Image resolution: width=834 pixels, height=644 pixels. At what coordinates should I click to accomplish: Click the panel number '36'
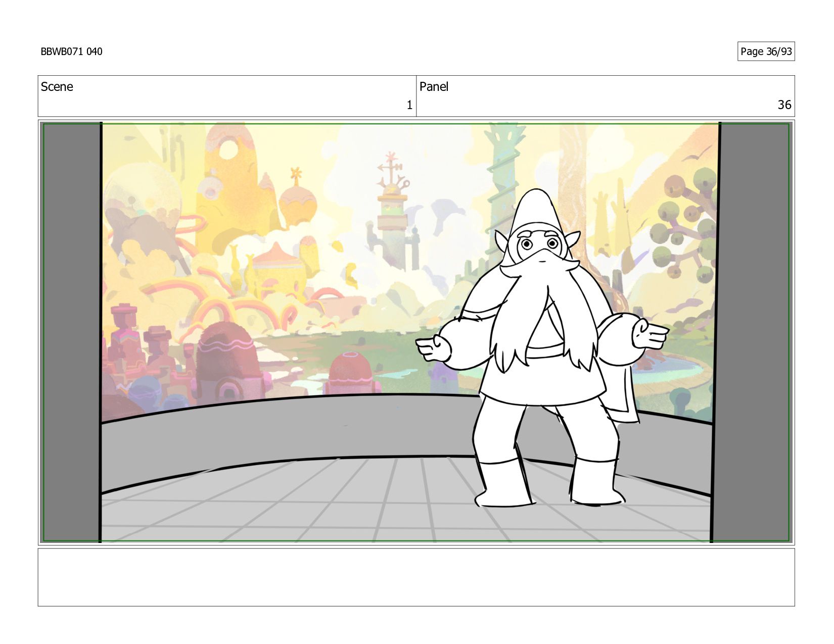[x=784, y=105]
